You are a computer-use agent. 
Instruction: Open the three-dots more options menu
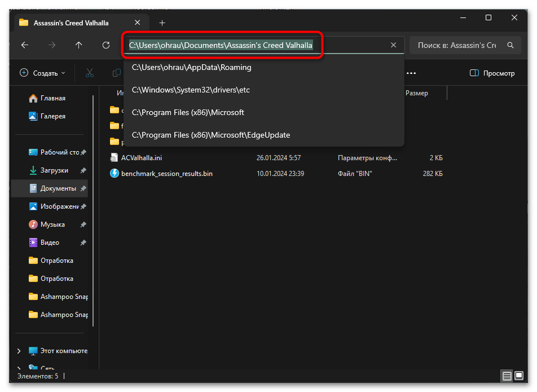[411, 73]
